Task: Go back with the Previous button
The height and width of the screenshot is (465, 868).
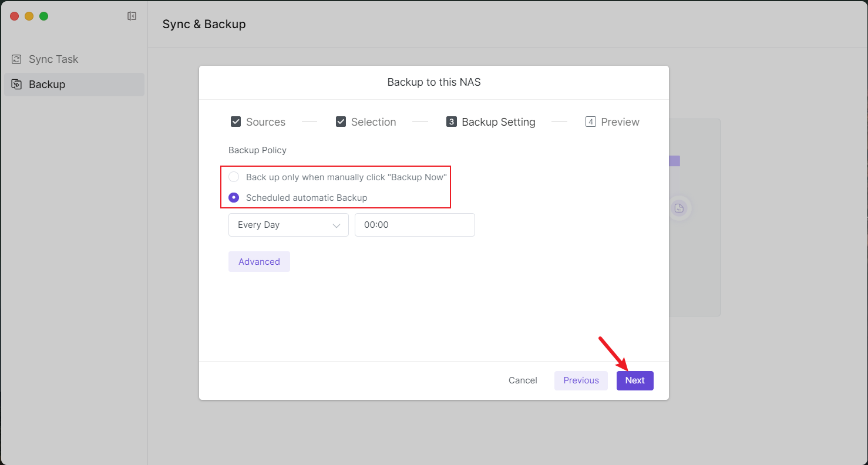Action: pyautogui.click(x=581, y=380)
